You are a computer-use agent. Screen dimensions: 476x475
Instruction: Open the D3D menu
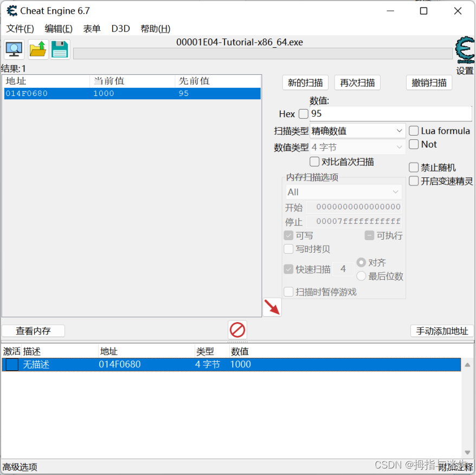[120, 28]
